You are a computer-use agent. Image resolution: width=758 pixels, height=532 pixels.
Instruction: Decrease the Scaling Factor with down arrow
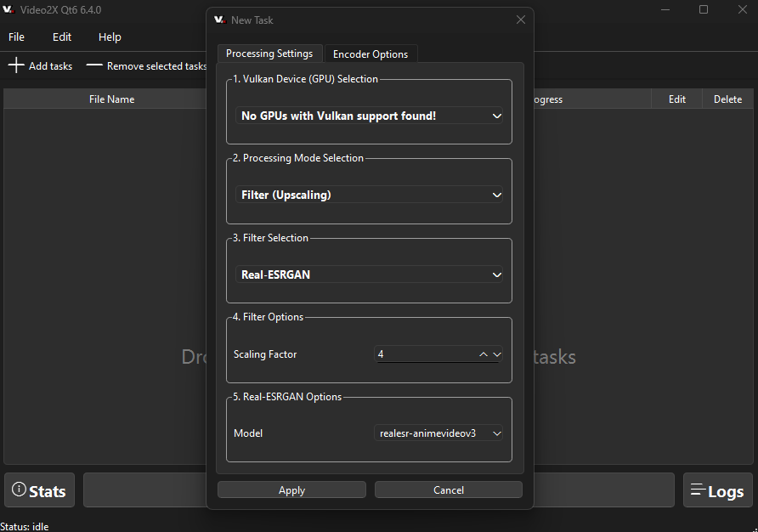coord(497,354)
